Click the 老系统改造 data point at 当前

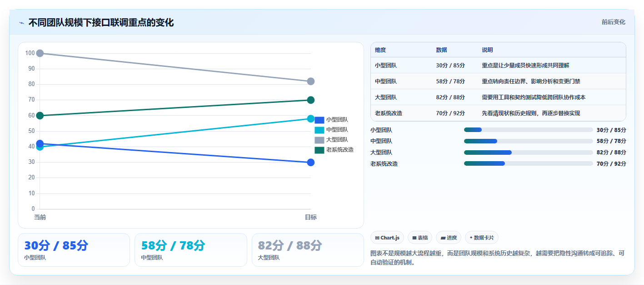40,116
